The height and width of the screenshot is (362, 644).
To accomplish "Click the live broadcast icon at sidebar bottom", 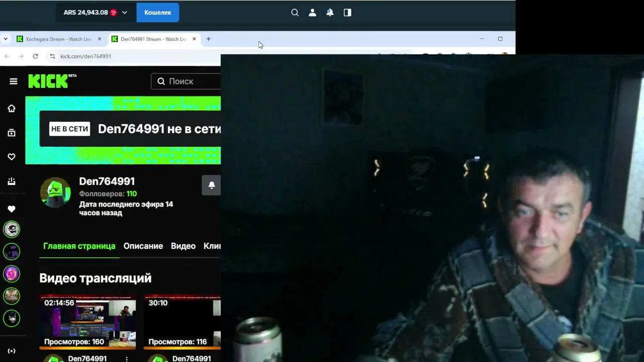I will pos(12,351).
